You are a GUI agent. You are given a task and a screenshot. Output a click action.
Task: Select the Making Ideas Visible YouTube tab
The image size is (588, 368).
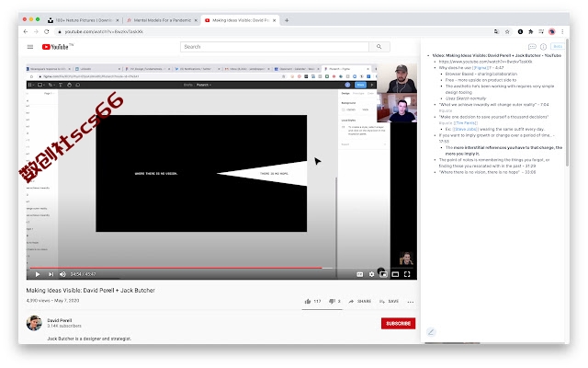[240, 20]
